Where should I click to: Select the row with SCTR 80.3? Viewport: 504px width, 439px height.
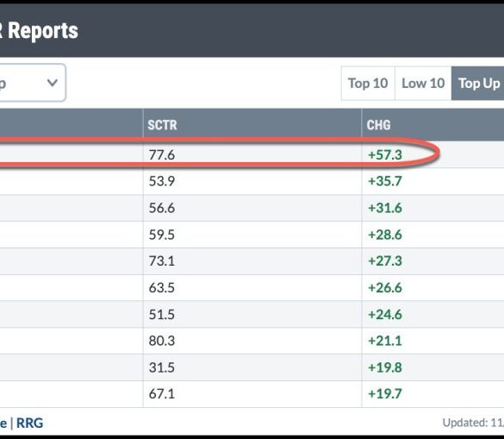click(252, 341)
